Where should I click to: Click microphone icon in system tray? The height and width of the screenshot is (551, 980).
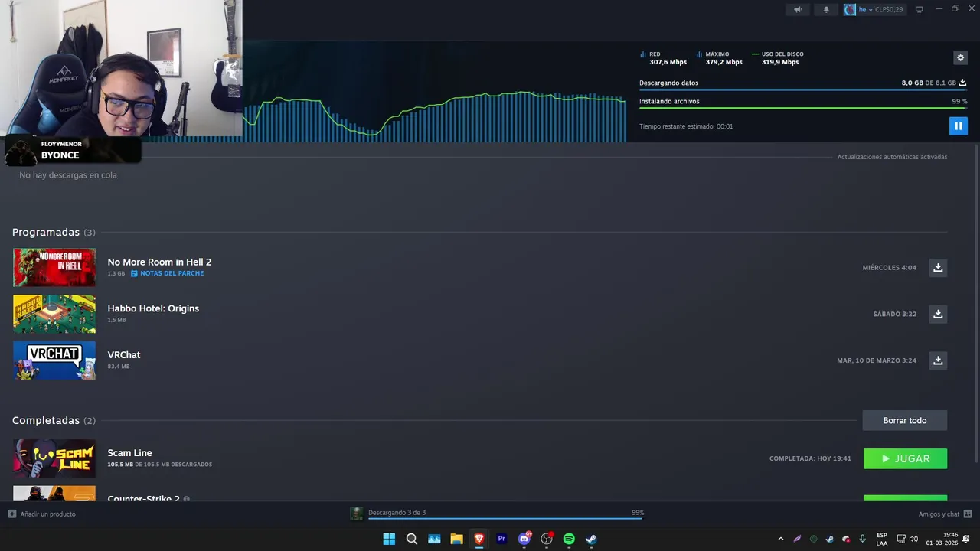tap(863, 539)
